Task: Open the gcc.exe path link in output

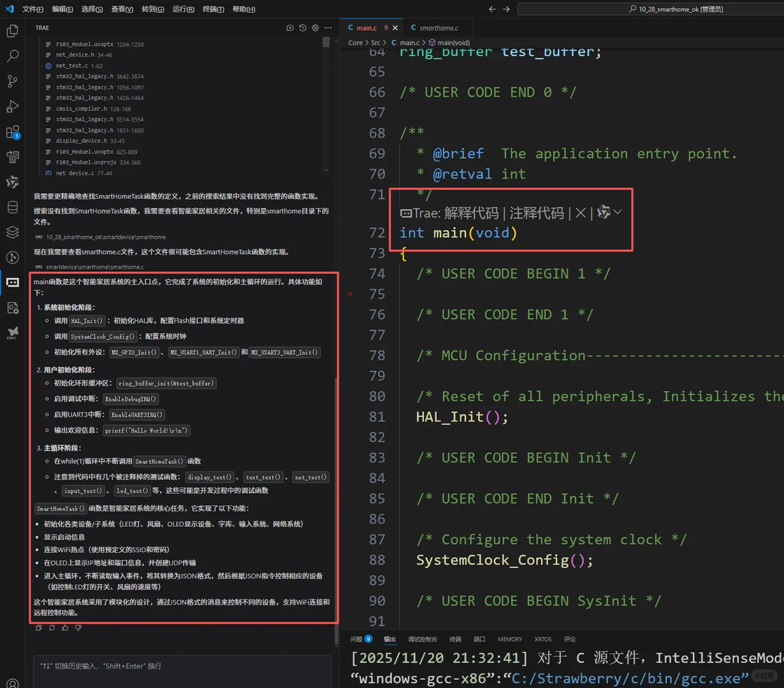Action: [630, 678]
